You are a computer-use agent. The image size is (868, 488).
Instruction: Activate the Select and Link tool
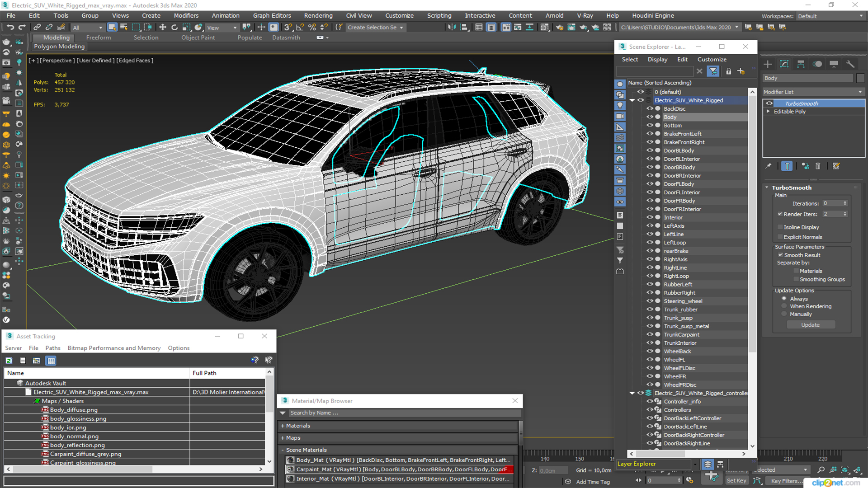click(x=37, y=28)
